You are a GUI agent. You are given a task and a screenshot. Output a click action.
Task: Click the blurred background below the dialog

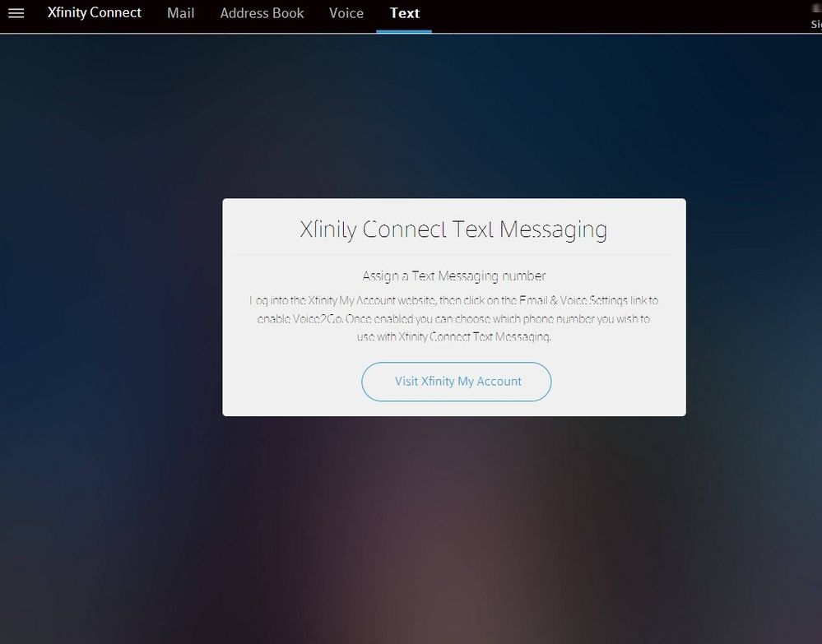409,524
